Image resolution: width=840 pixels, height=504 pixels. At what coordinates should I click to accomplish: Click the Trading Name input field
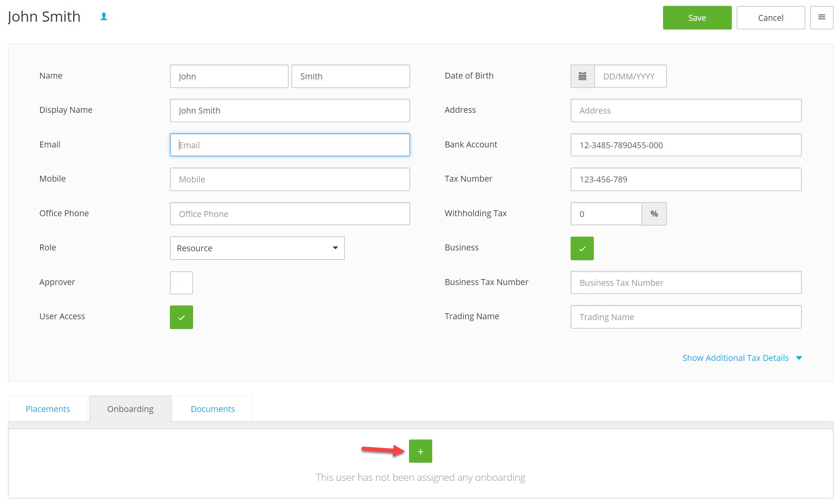(686, 317)
